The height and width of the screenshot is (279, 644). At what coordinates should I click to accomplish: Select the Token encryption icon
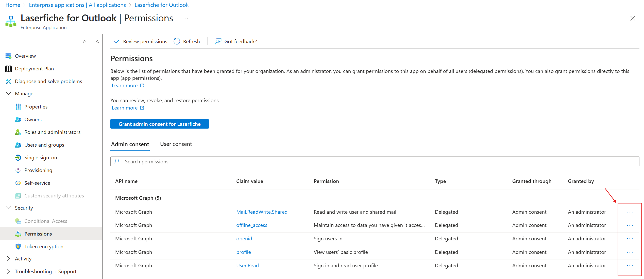click(x=18, y=246)
